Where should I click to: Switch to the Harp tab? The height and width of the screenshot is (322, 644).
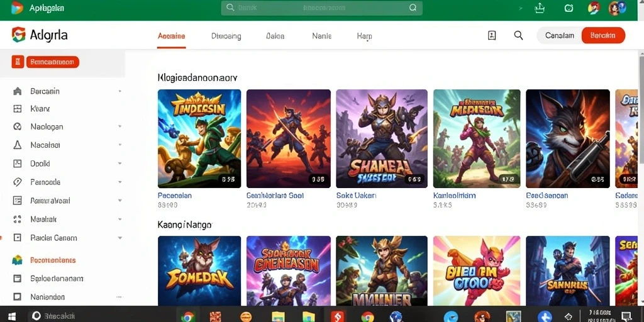click(x=364, y=36)
